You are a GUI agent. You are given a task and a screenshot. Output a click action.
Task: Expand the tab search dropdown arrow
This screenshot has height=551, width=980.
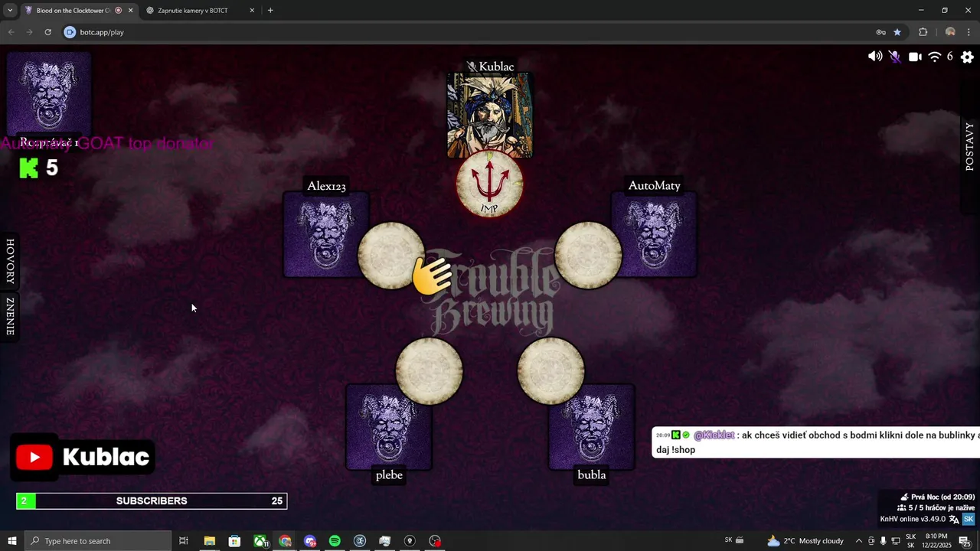point(10,11)
